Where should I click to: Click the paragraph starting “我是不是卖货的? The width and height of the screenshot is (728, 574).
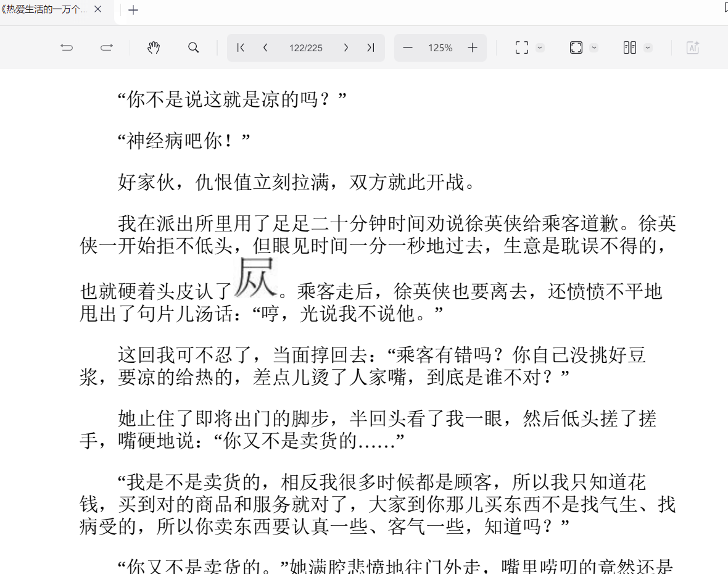[x=377, y=504]
